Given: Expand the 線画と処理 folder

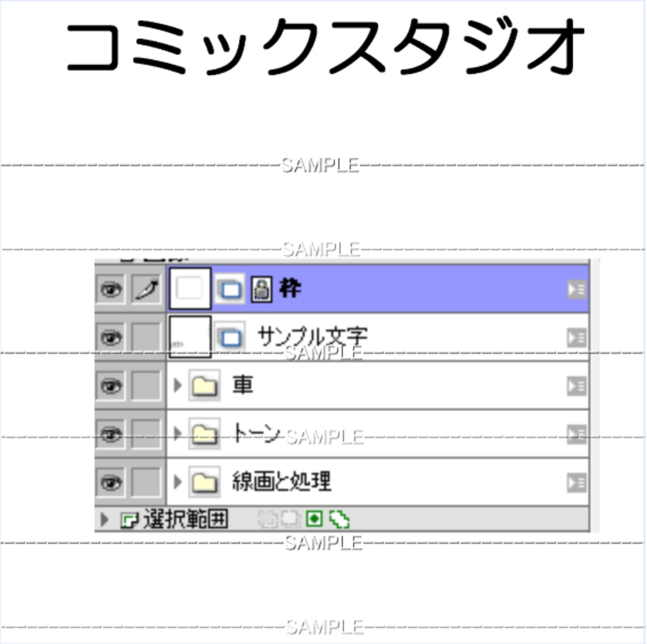Looking at the screenshot, I should (x=177, y=482).
